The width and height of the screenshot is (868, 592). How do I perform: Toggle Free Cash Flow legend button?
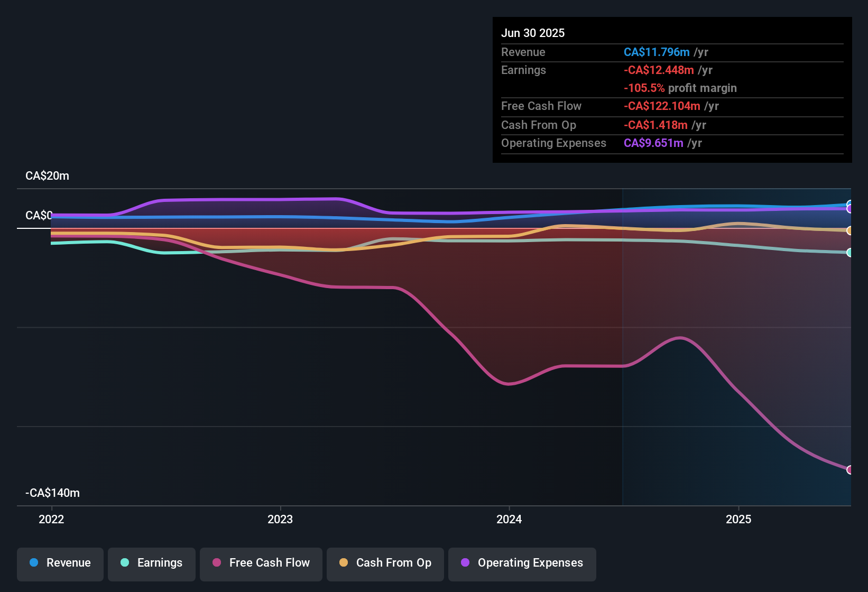pos(261,565)
